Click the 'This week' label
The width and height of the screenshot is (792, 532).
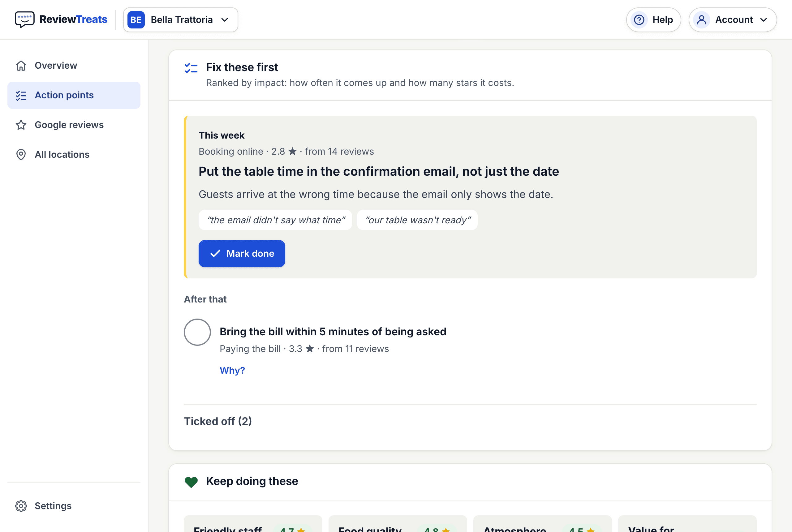[221, 135]
